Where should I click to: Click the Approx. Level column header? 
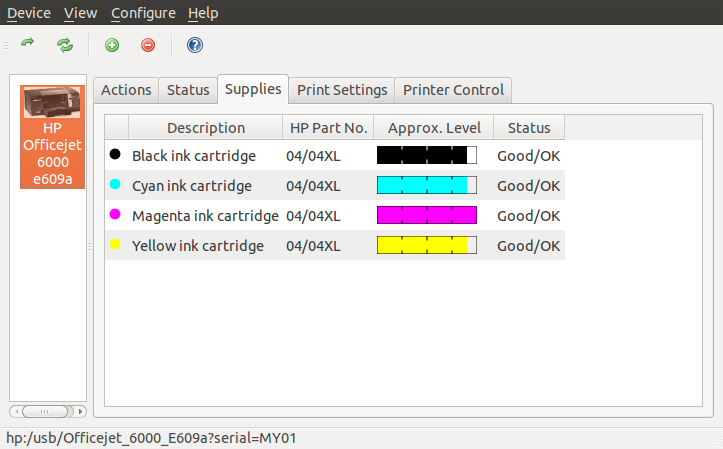tap(434, 128)
